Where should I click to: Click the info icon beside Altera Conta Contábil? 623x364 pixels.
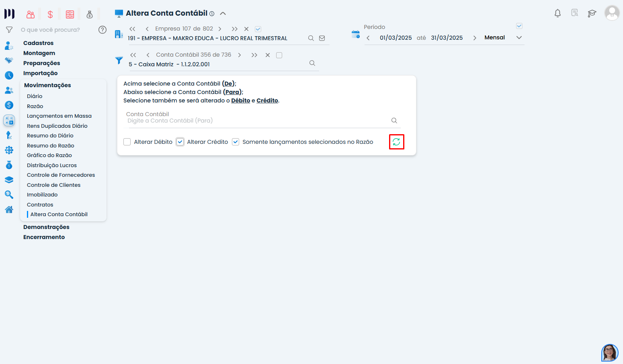coord(212,14)
